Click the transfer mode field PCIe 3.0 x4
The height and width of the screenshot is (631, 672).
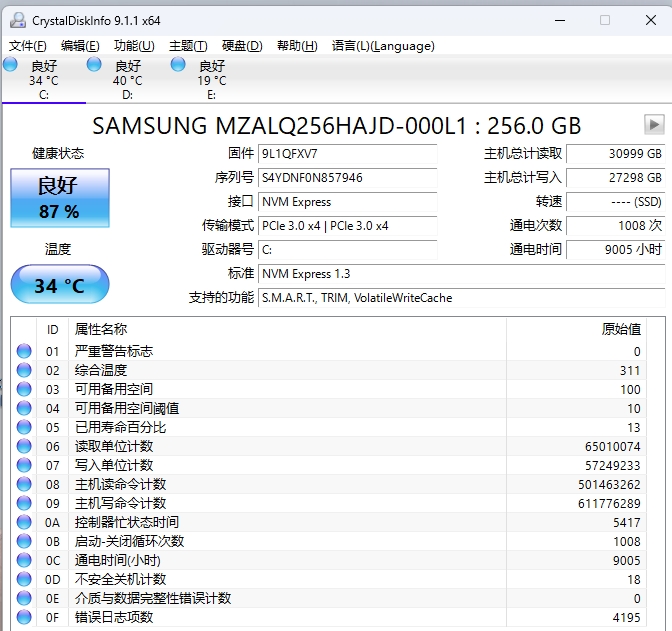(348, 226)
